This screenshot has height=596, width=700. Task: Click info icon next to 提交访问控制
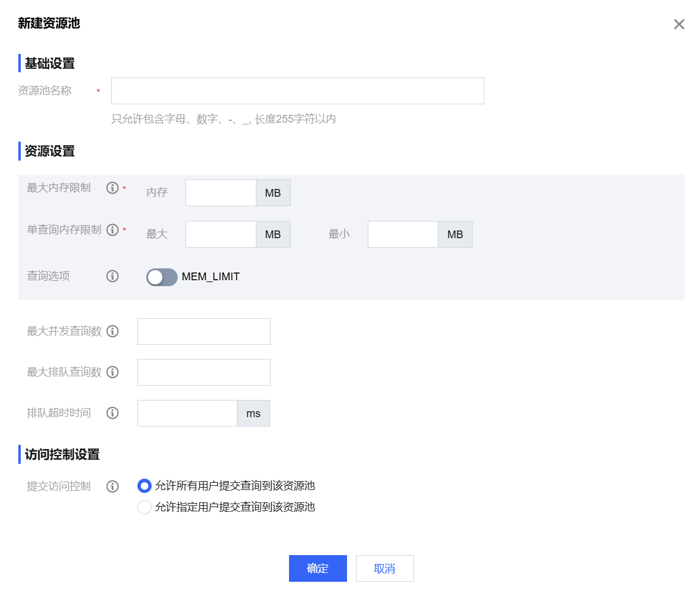(113, 486)
